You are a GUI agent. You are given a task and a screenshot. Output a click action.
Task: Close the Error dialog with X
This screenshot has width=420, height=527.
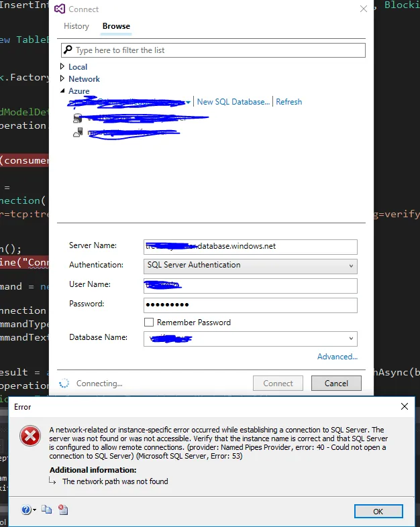click(405, 406)
